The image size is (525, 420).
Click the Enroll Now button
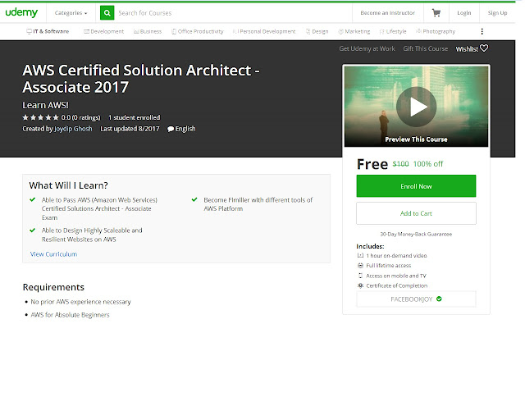tap(416, 186)
